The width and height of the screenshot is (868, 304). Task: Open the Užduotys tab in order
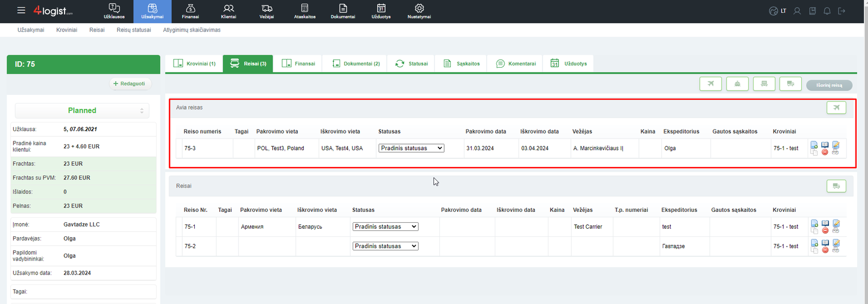(569, 63)
